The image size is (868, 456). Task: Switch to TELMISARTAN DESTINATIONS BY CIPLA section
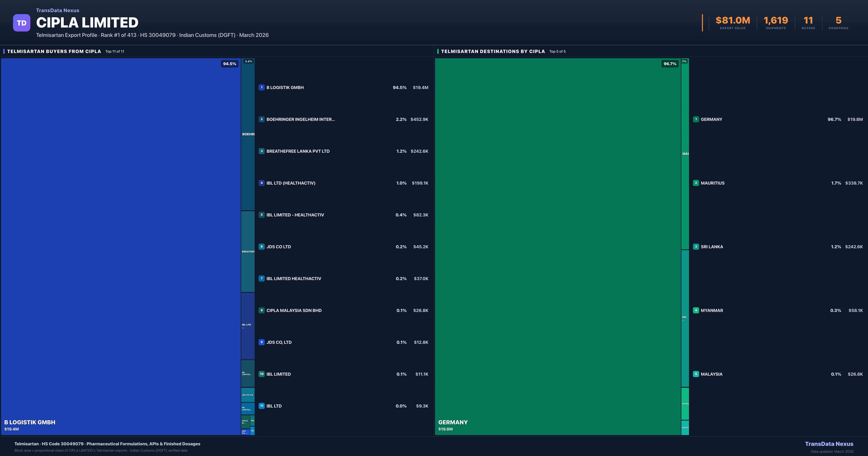tap(493, 51)
